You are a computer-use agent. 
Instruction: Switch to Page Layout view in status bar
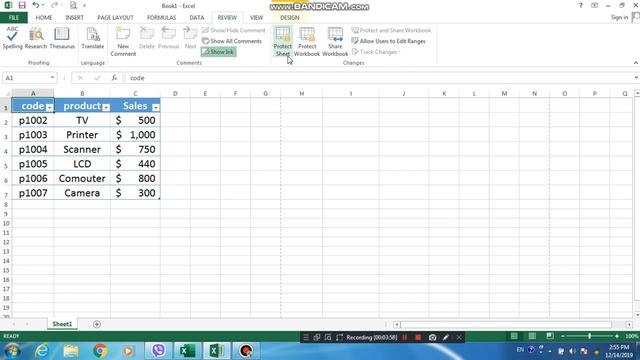tap(532, 336)
